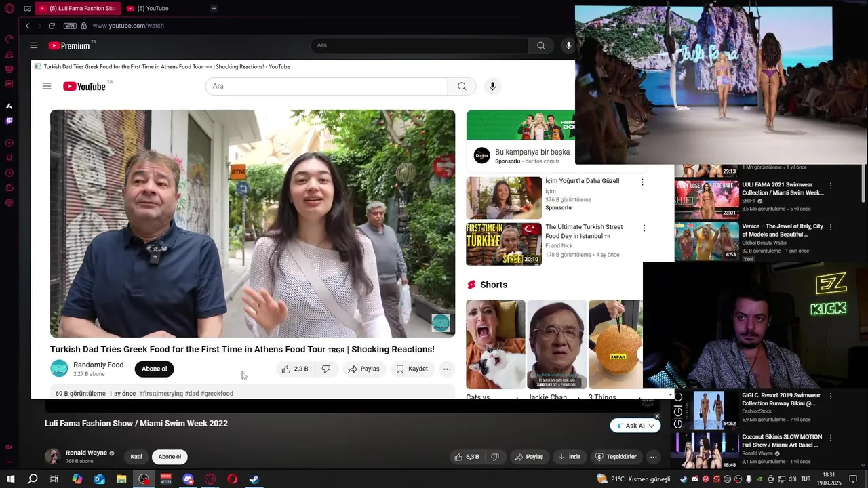The image size is (868, 488).
Task: Open options for Coconut Bikinis SLOW MOTION video
Action: pyautogui.click(x=831, y=438)
